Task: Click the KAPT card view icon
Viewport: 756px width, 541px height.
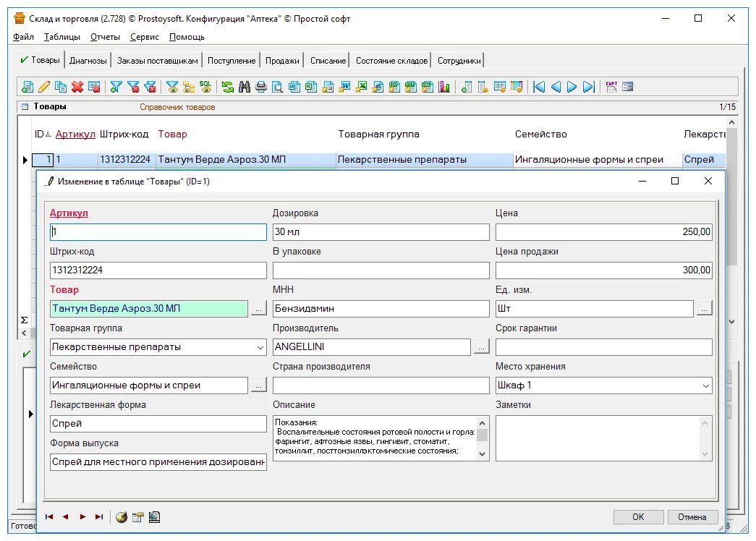Action: pyautogui.click(x=611, y=87)
